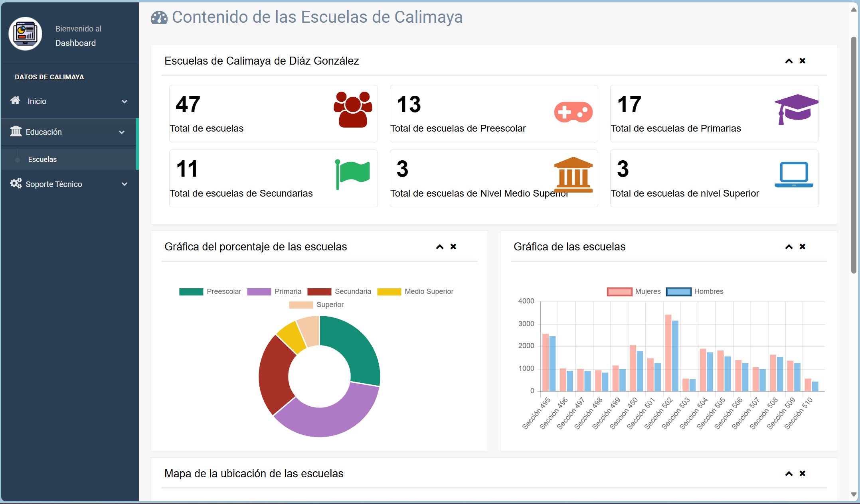
Task: Click the green flag icon in Secundarias card
Action: coord(353,174)
